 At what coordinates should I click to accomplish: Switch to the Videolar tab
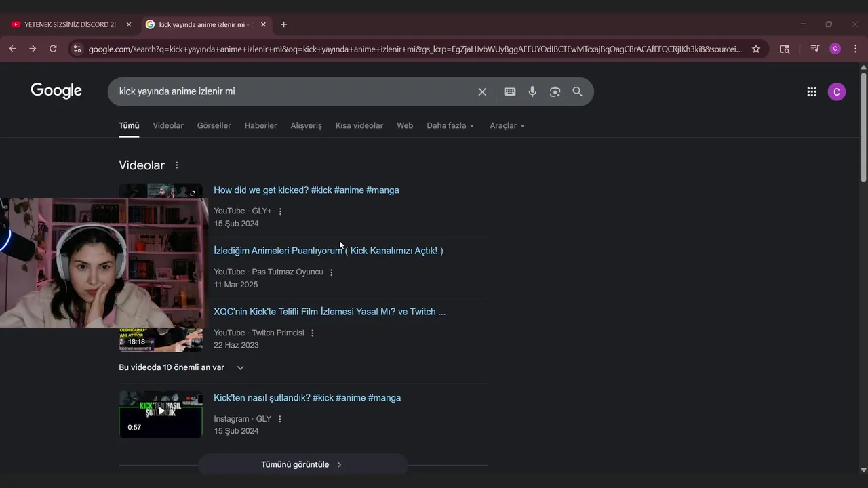coord(168,126)
